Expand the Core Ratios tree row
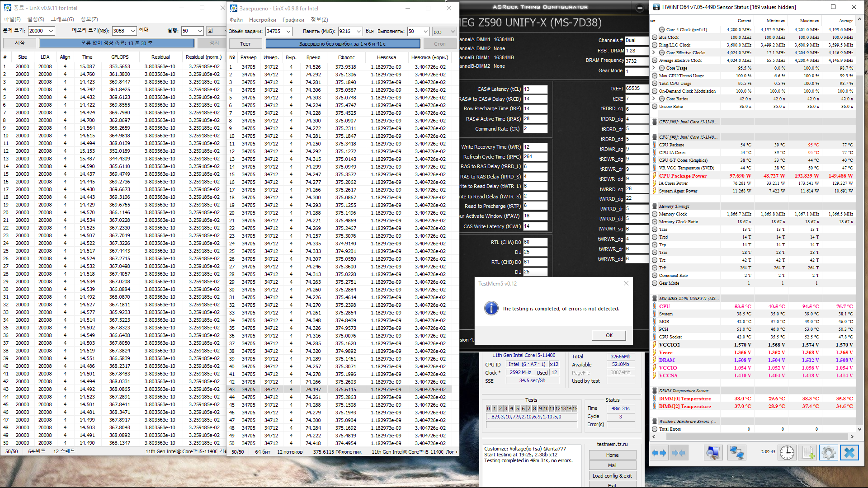The image size is (868, 488). click(x=654, y=99)
